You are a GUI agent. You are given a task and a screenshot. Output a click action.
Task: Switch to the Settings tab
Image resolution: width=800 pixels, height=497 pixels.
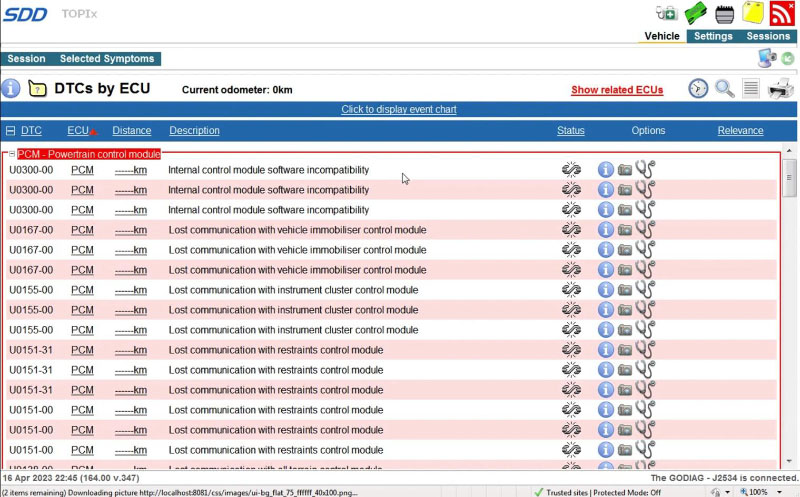pyautogui.click(x=713, y=36)
